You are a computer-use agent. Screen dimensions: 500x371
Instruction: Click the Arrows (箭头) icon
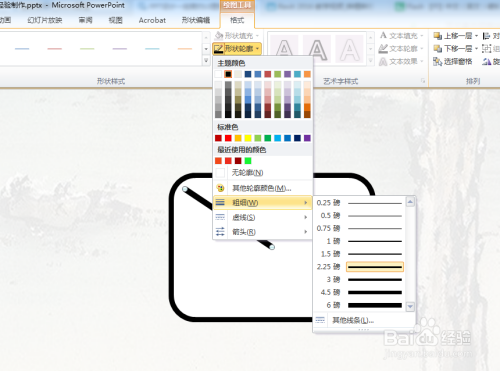(x=220, y=232)
